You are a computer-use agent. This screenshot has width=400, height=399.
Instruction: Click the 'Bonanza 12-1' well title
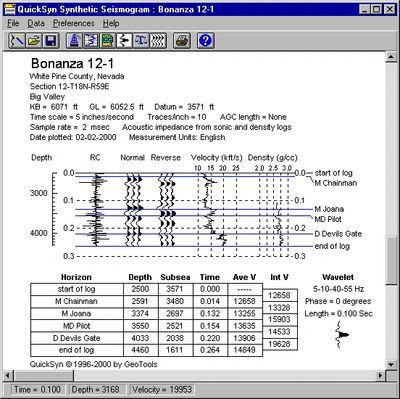[x=72, y=63]
